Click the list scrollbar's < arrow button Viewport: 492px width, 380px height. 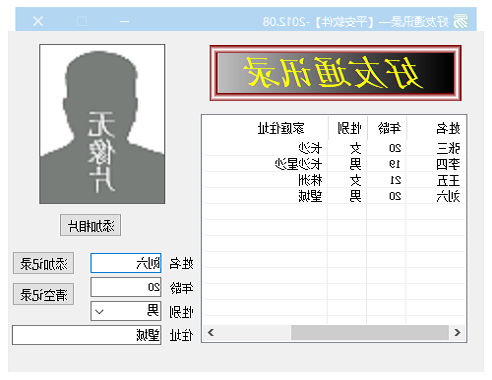point(211,332)
